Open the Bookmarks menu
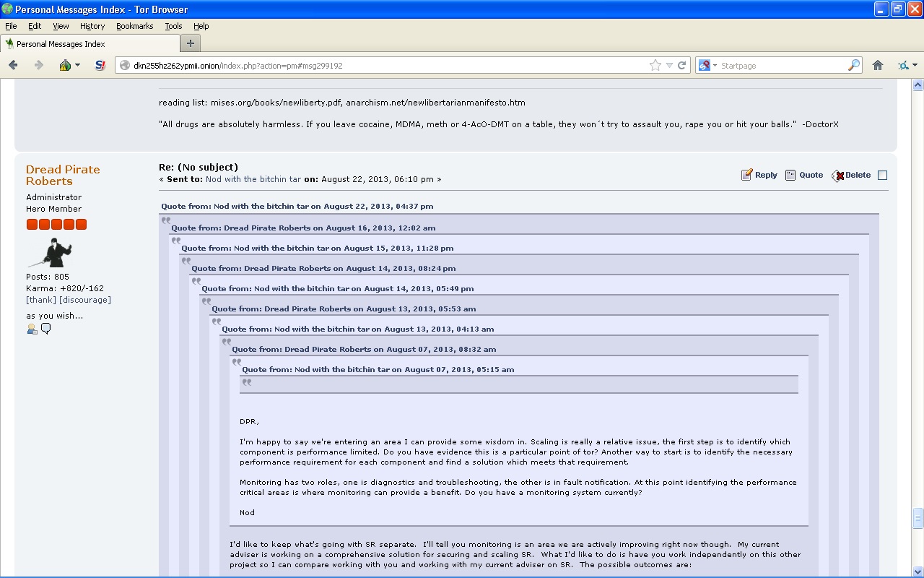The image size is (924, 578). pyautogui.click(x=134, y=26)
